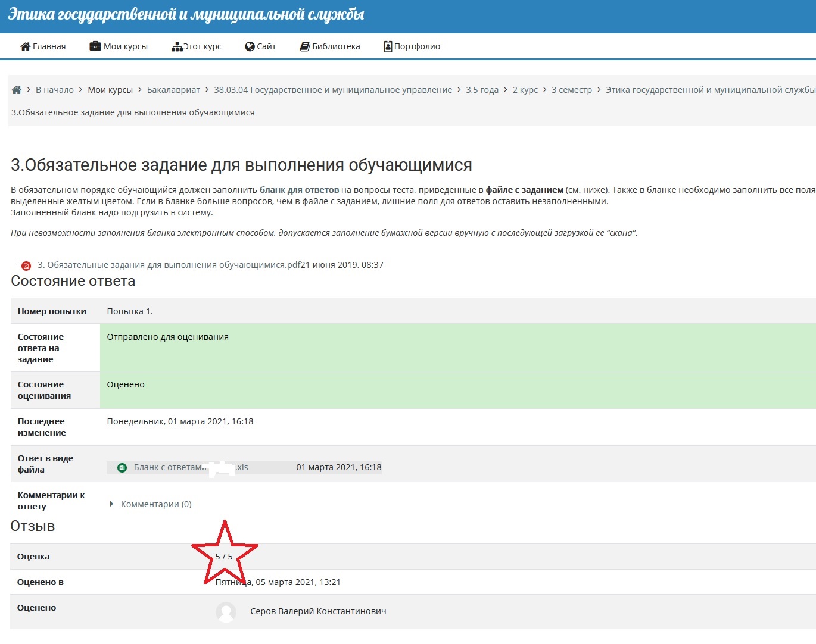Open the Главная menu item
This screenshot has width=816, height=644.
point(43,46)
